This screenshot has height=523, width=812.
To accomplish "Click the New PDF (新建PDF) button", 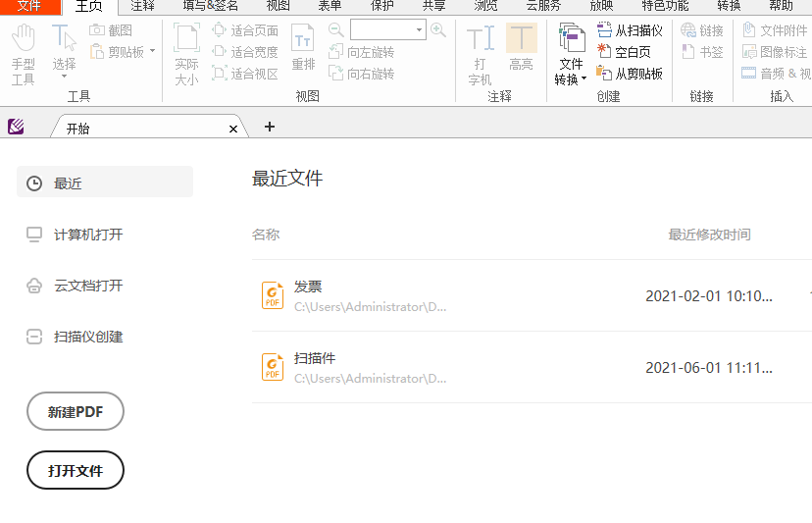I will [x=76, y=411].
